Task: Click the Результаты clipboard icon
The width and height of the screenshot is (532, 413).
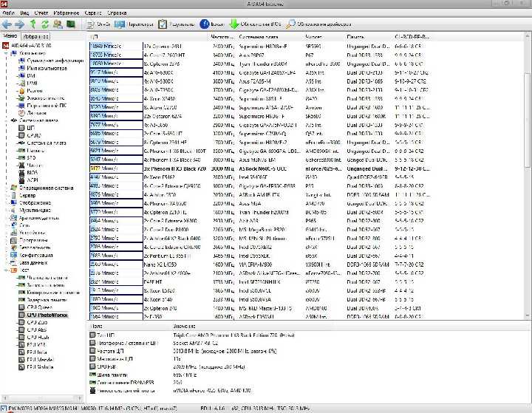Action: click(x=163, y=24)
